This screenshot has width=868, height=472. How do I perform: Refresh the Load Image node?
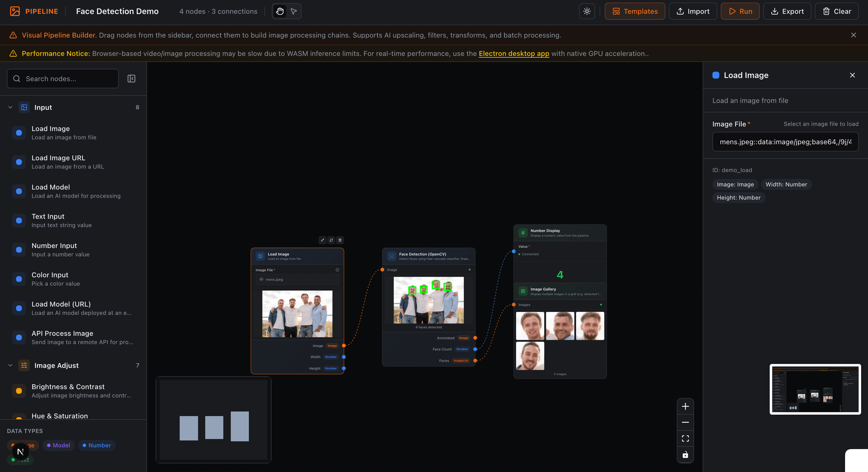[331, 240]
